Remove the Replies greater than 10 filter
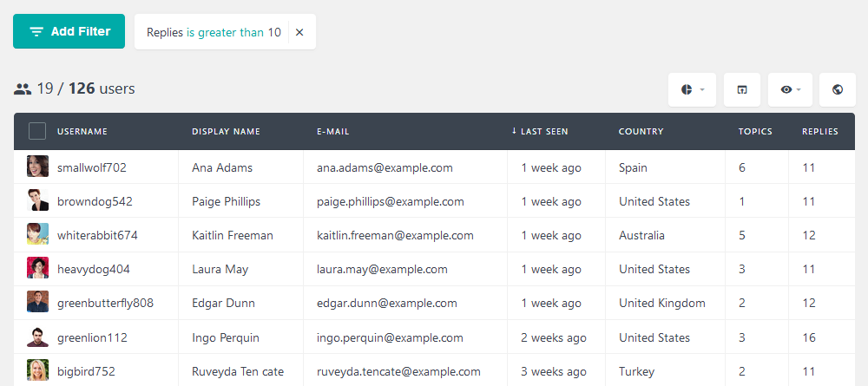Viewport: 868px width, 386px height. [299, 33]
